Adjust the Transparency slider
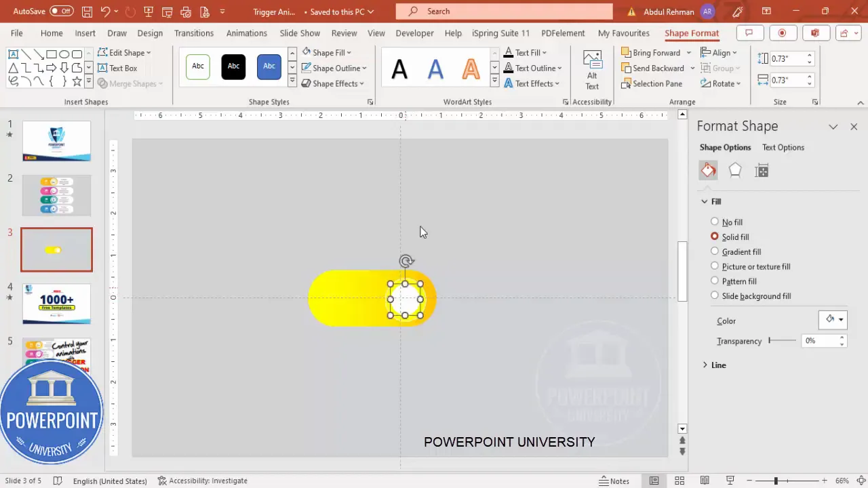 (783, 341)
